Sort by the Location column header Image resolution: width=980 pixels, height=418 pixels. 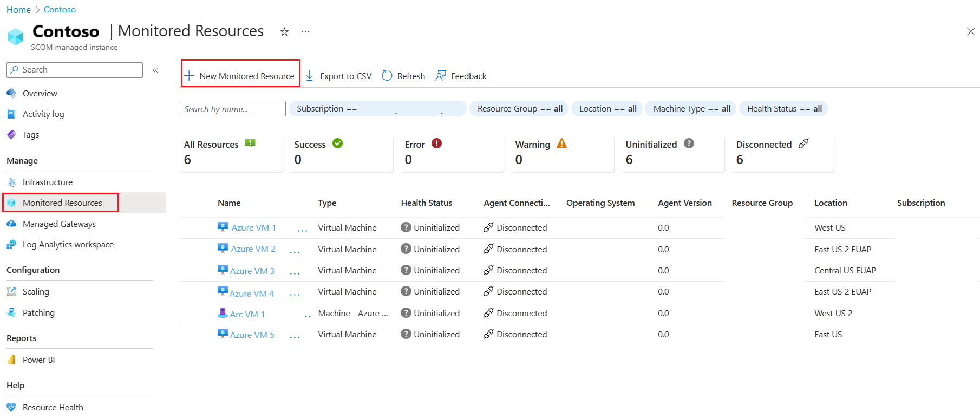[x=831, y=203]
